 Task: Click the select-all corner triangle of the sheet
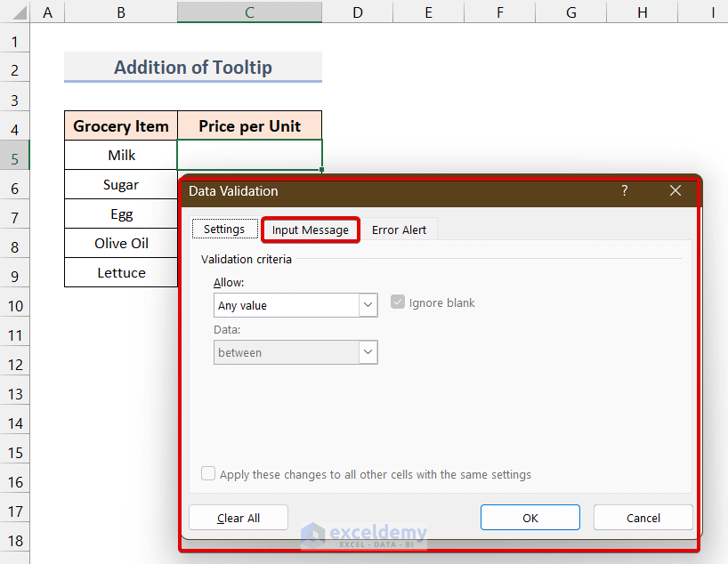19,12
